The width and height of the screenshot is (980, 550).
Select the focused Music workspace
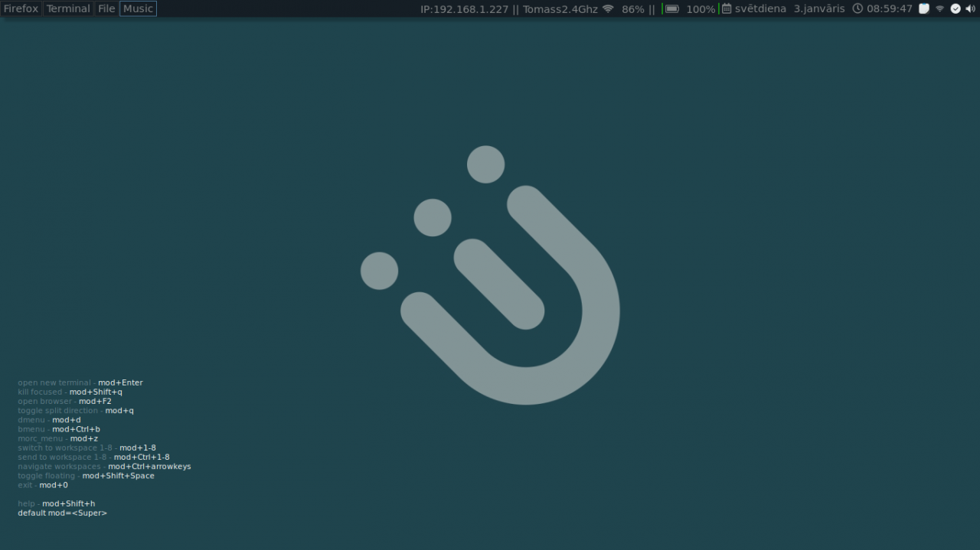pos(138,8)
